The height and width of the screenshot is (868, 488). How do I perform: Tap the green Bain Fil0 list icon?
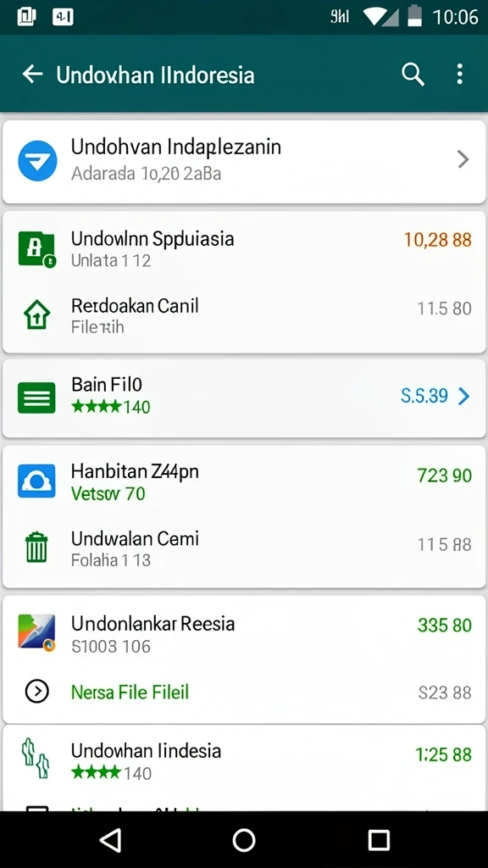pyautogui.click(x=36, y=398)
